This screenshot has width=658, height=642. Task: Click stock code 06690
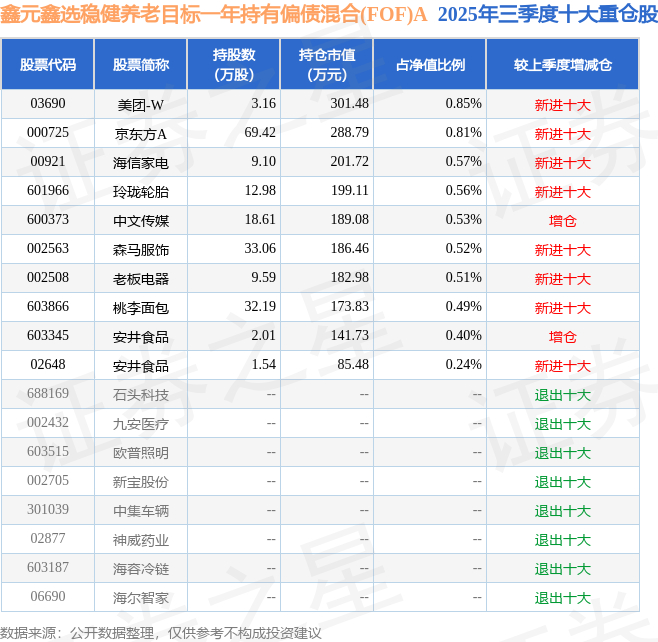(48, 596)
